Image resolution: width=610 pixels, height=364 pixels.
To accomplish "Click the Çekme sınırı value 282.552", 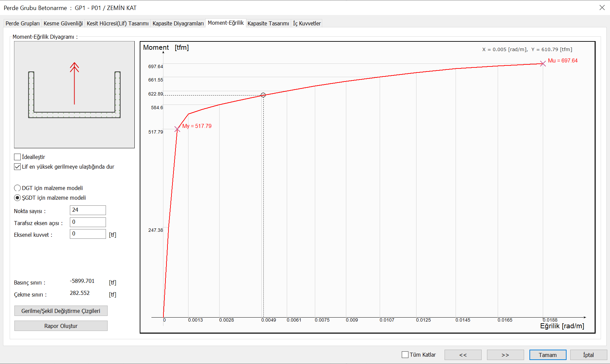I will click(80, 293).
